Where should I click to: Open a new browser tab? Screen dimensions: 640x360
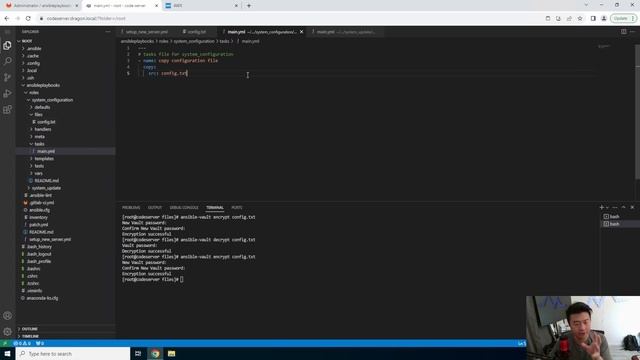coord(249,6)
